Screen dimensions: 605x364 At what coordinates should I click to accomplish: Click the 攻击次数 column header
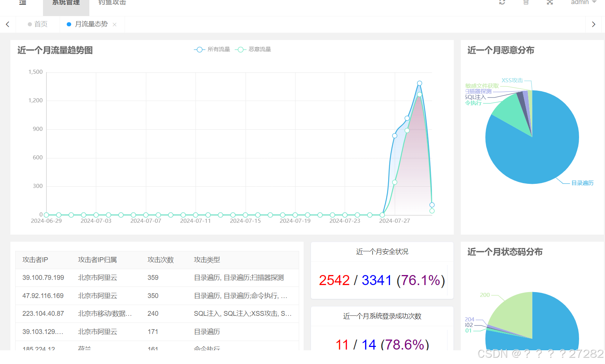tap(161, 260)
